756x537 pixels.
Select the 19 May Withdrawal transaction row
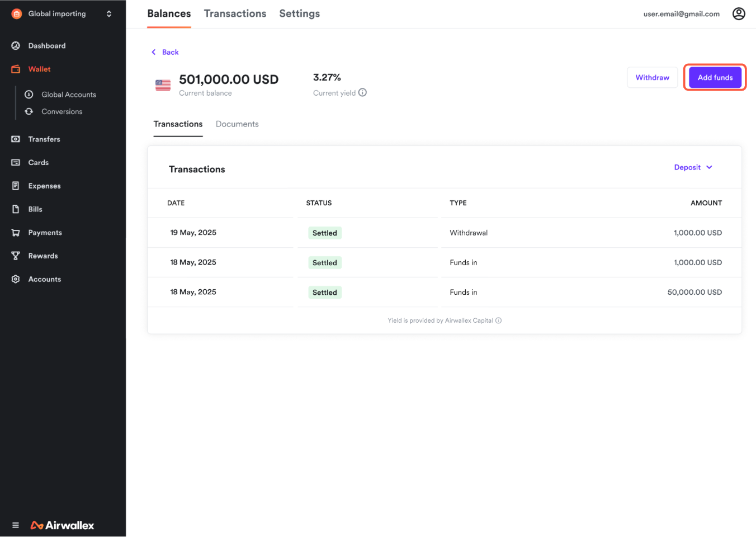click(445, 233)
